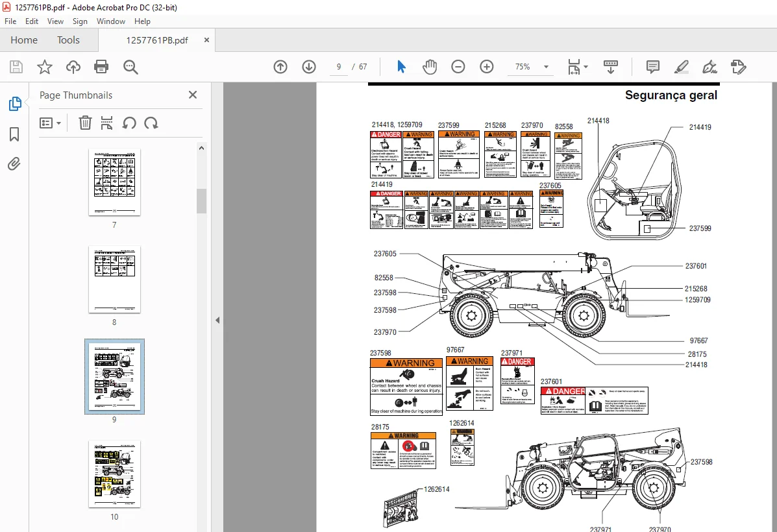
Task: Select the arrow selection tool
Action: 401,67
